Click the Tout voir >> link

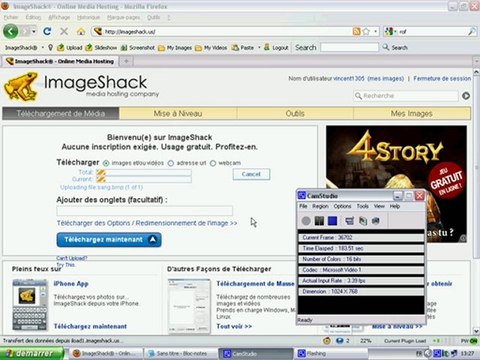234,326
